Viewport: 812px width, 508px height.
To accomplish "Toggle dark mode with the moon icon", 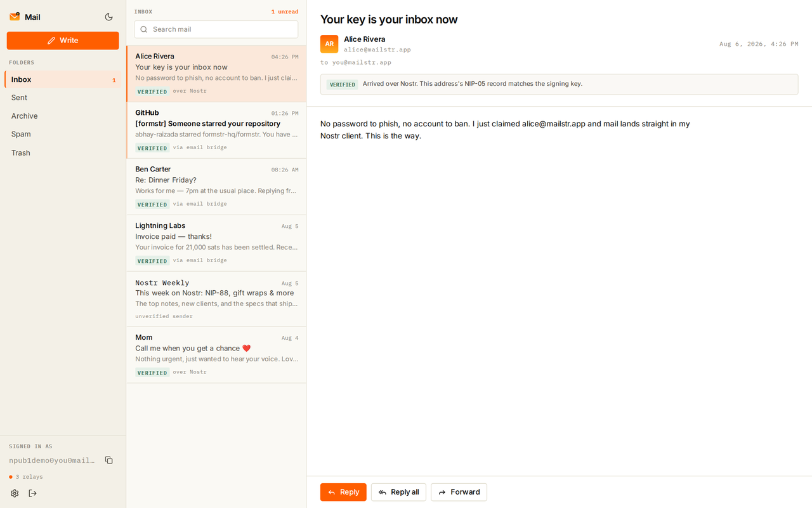I will pos(108,17).
